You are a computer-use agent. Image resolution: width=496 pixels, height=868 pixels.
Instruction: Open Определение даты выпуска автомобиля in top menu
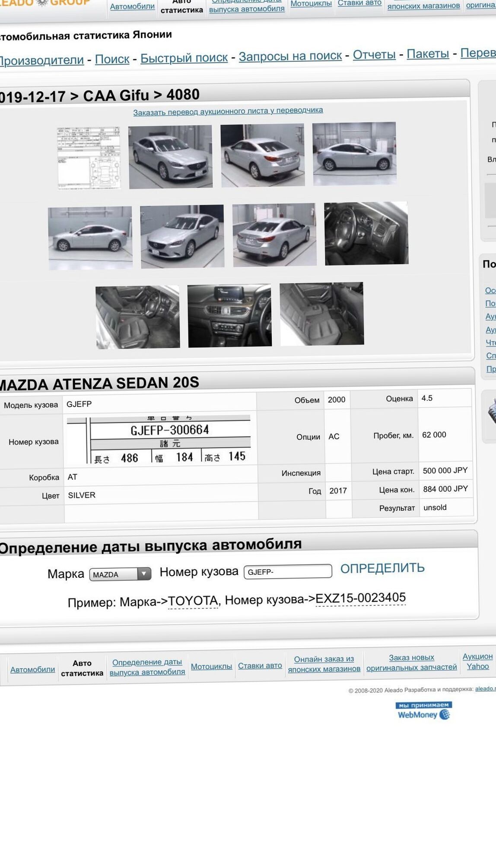[x=247, y=6]
